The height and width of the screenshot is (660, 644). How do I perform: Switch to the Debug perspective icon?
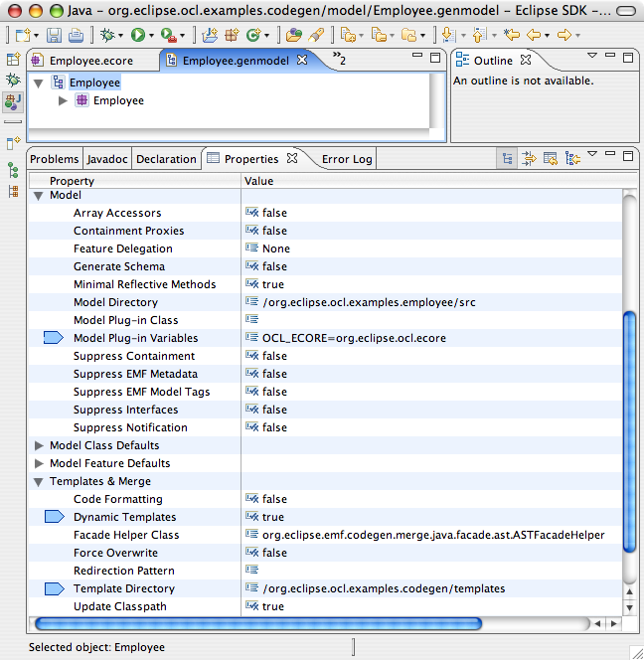[x=13, y=80]
